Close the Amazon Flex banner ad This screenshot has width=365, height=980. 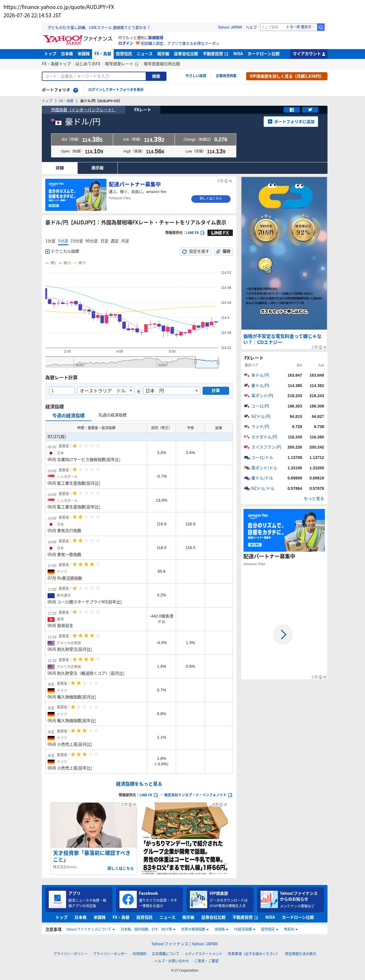point(230,181)
